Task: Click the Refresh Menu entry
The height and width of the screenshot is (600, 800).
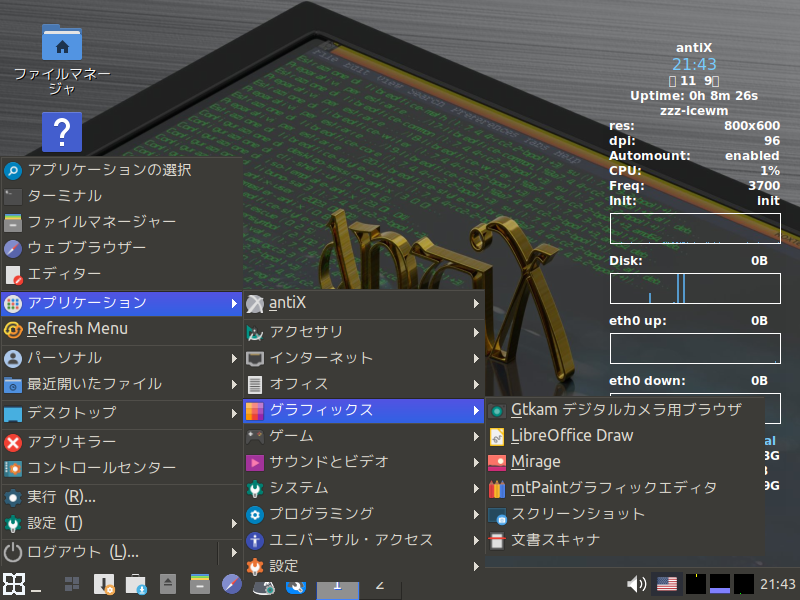Action: [x=121, y=329]
